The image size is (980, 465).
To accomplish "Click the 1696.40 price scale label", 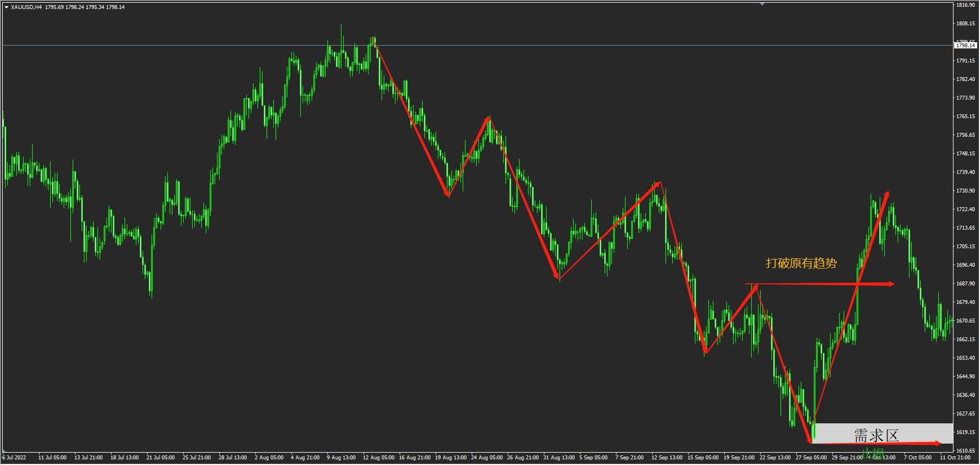I will [x=966, y=265].
